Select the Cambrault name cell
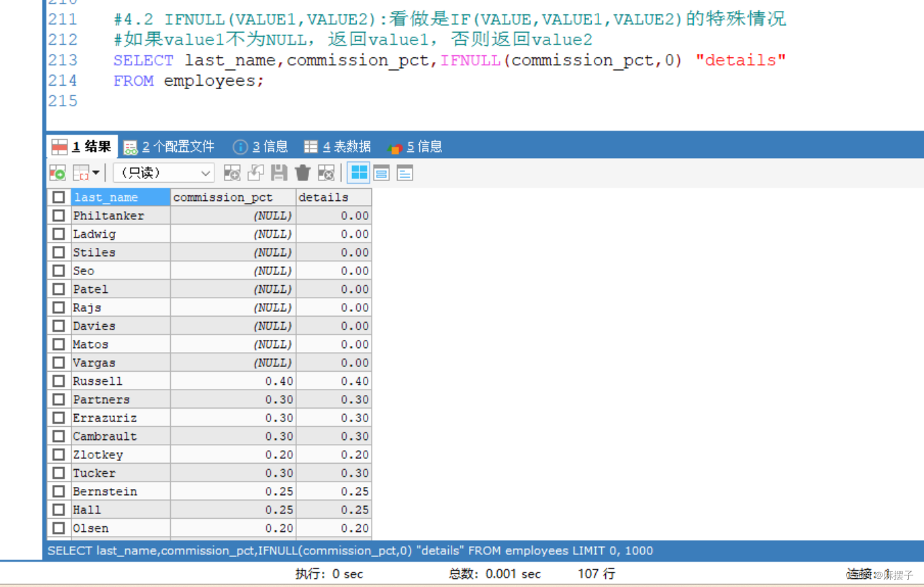924x587 pixels. (x=121, y=437)
